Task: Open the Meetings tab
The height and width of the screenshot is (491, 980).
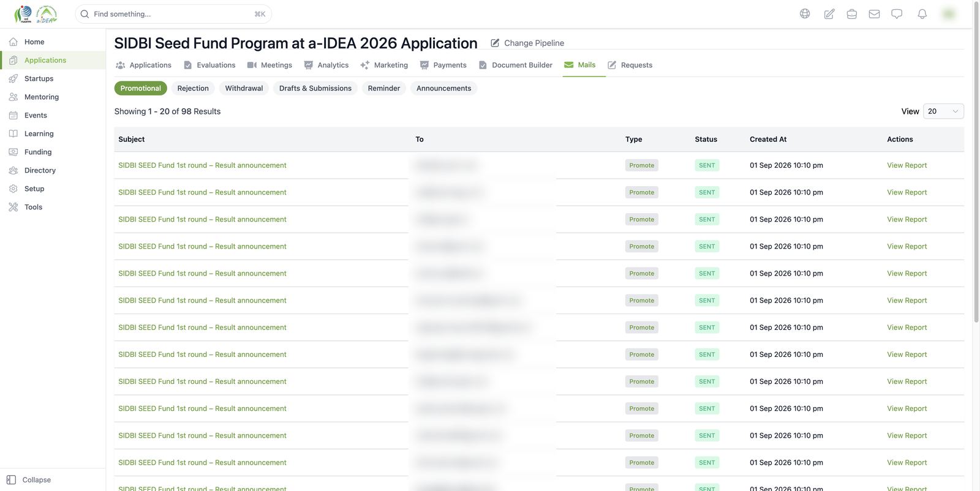Action: point(269,65)
